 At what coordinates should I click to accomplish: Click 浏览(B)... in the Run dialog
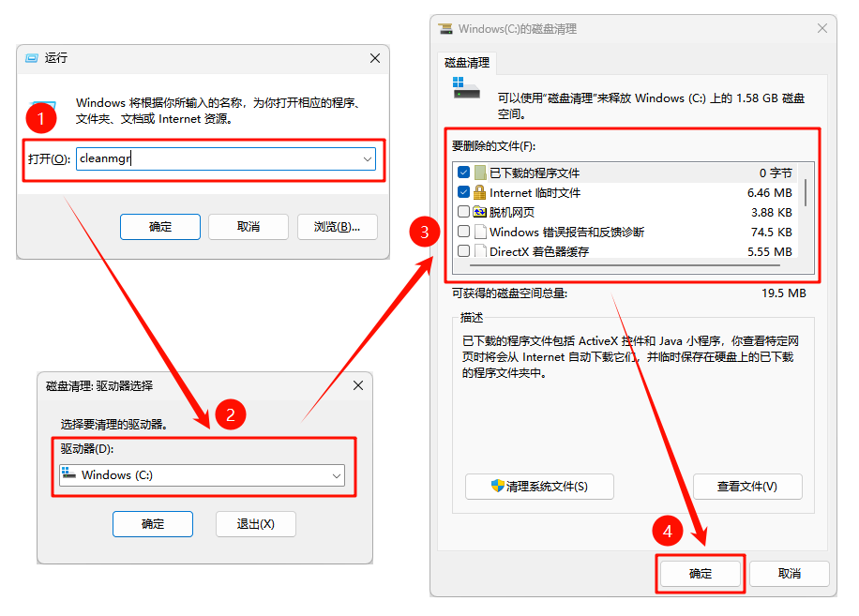click(x=337, y=227)
